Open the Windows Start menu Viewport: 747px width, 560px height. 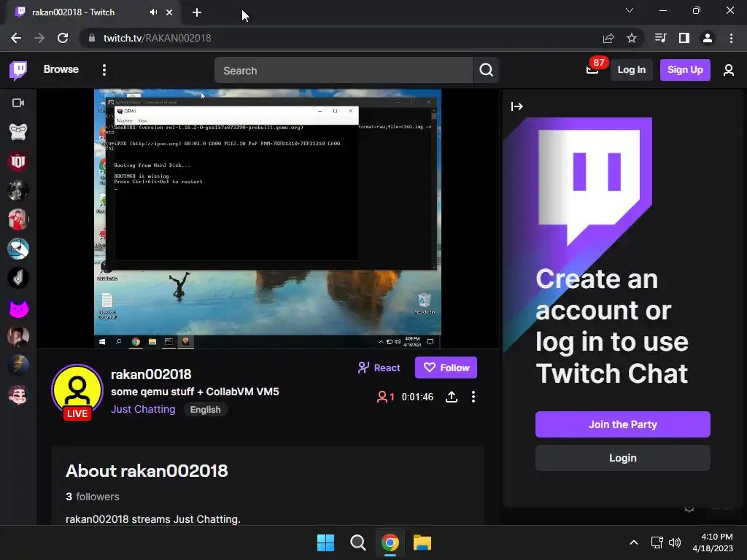coord(326,542)
